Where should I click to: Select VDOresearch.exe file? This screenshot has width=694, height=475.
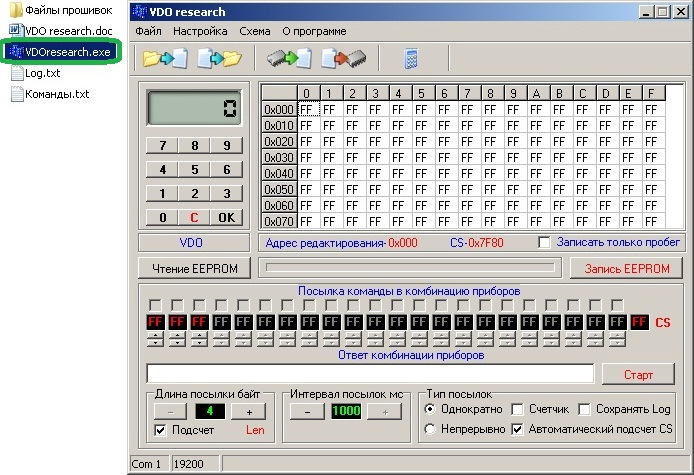(x=61, y=52)
